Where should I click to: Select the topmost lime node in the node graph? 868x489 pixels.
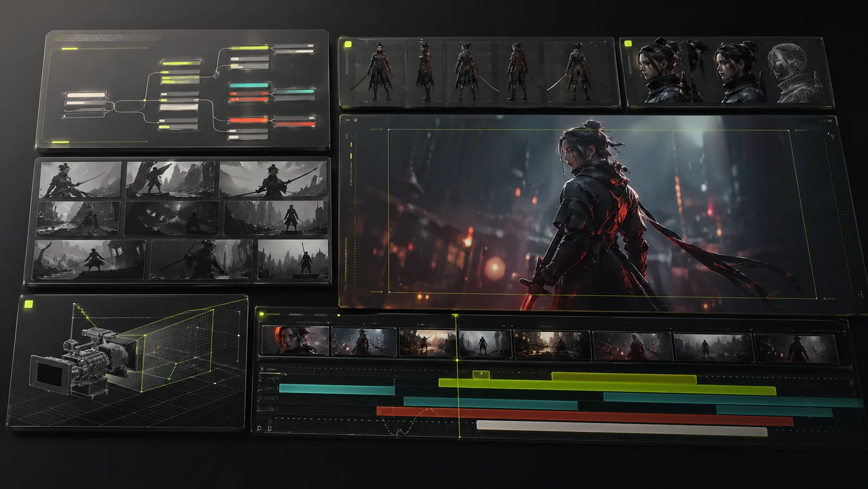249,47
